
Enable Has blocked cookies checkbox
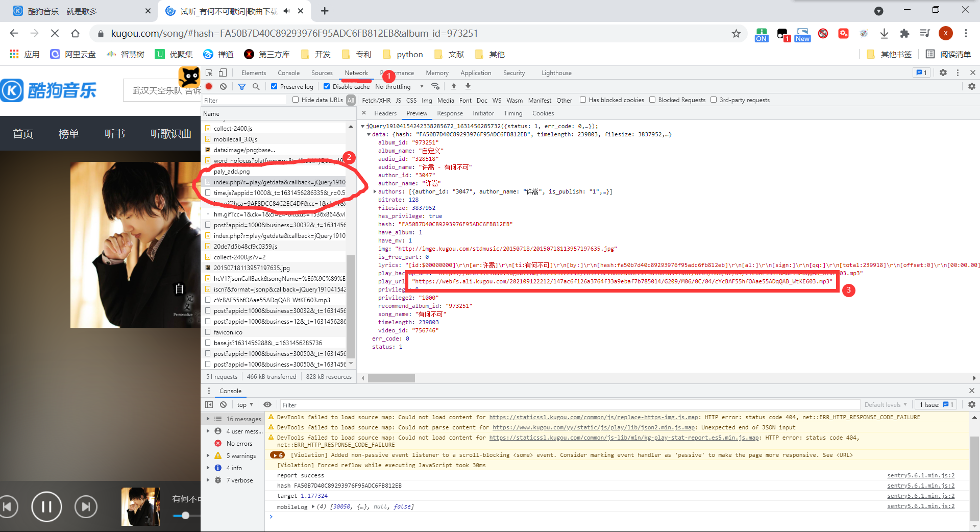point(583,100)
